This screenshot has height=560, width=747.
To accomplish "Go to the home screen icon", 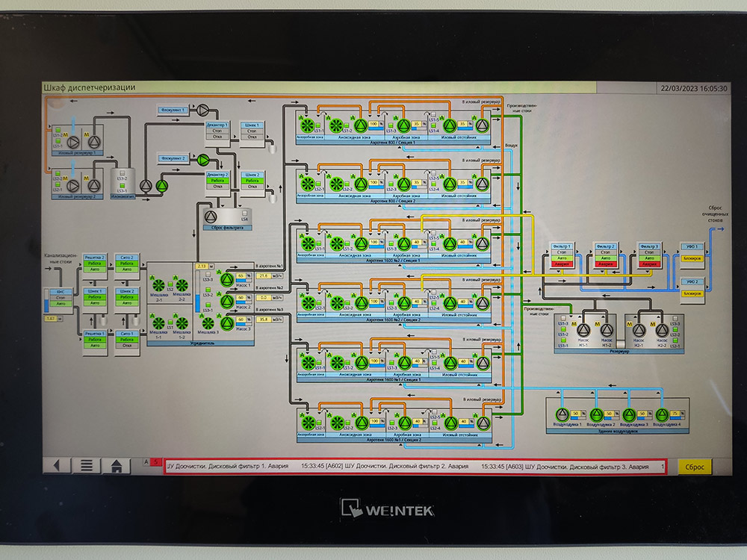I will [x=116, y=466].
